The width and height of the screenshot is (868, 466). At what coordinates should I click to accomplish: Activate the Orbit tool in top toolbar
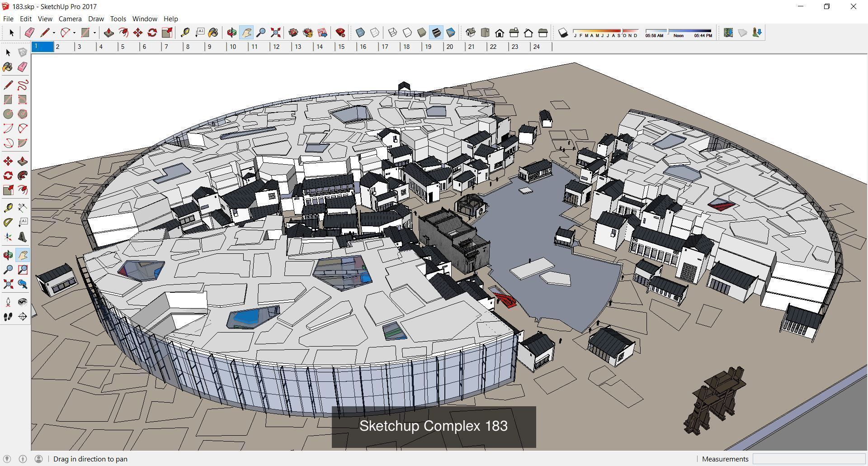coord(231,33)
